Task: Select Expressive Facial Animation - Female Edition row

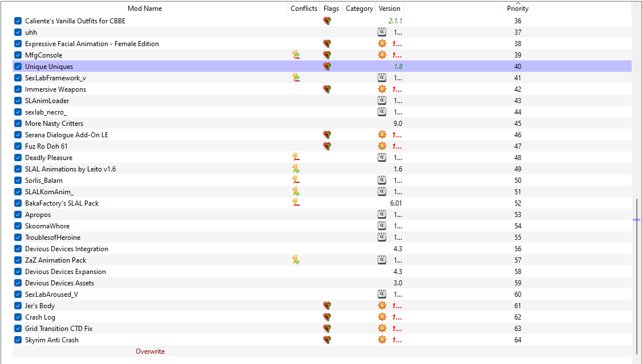Action: coord(322,44)
